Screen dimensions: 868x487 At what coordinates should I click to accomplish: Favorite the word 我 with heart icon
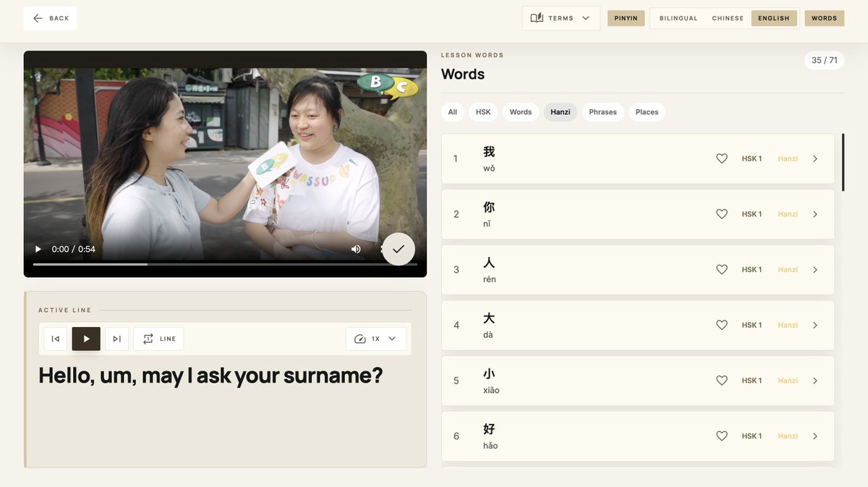pyautogui.click(x=722, y=158)
